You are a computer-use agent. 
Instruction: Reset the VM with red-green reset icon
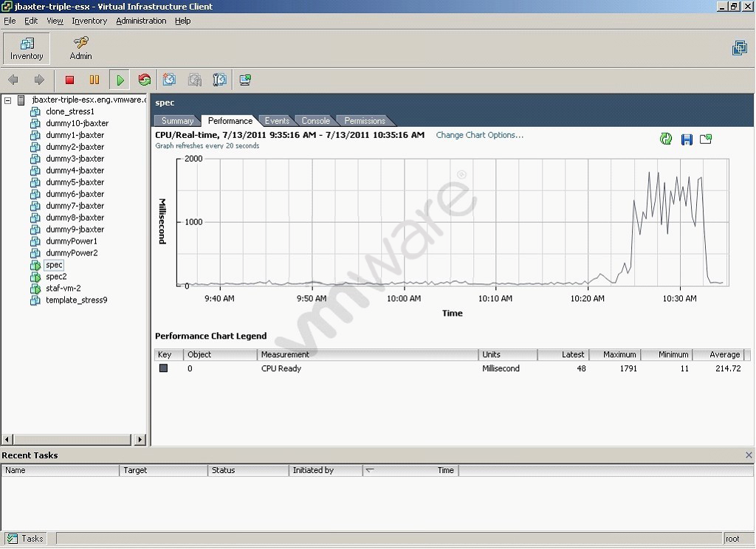coord(144,80)
